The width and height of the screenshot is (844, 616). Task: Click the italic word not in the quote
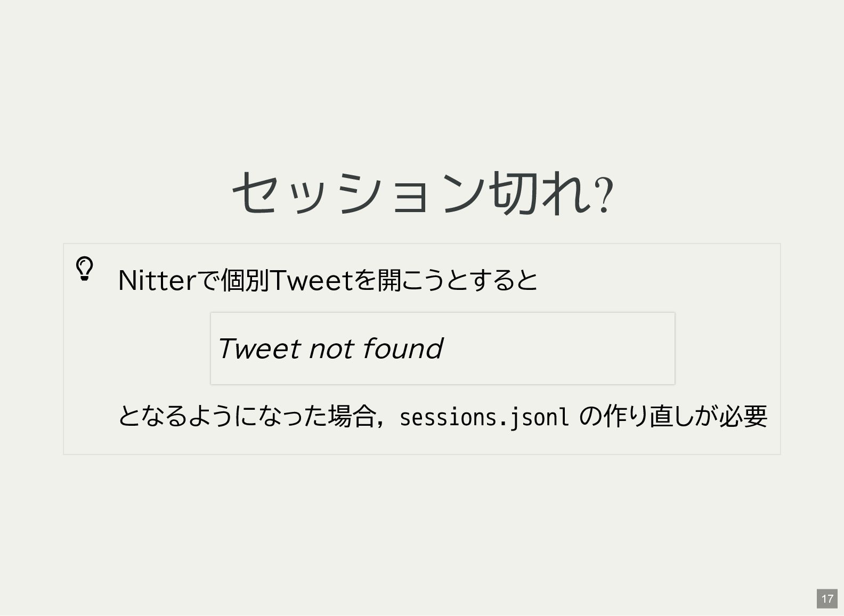click(331, 350)
